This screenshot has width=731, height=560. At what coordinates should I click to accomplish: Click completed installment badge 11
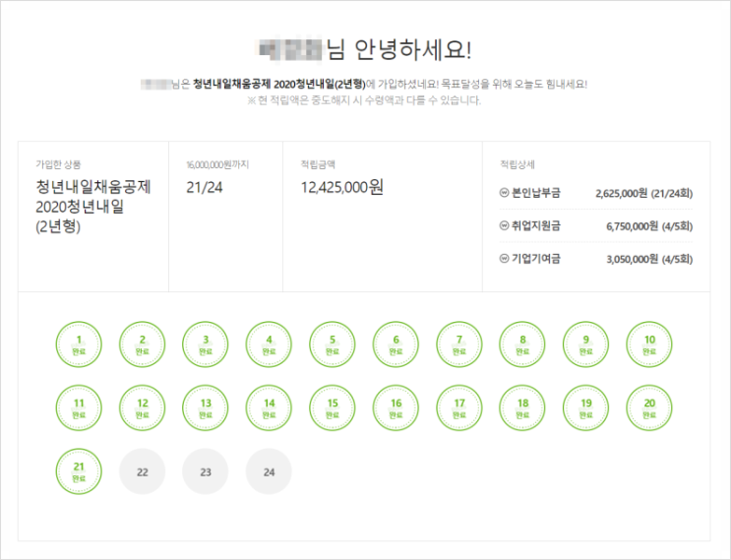[79, 408]
